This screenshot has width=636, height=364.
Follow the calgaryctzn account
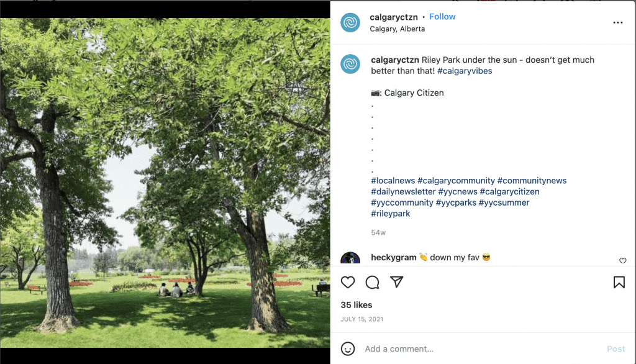coord(442,17)
